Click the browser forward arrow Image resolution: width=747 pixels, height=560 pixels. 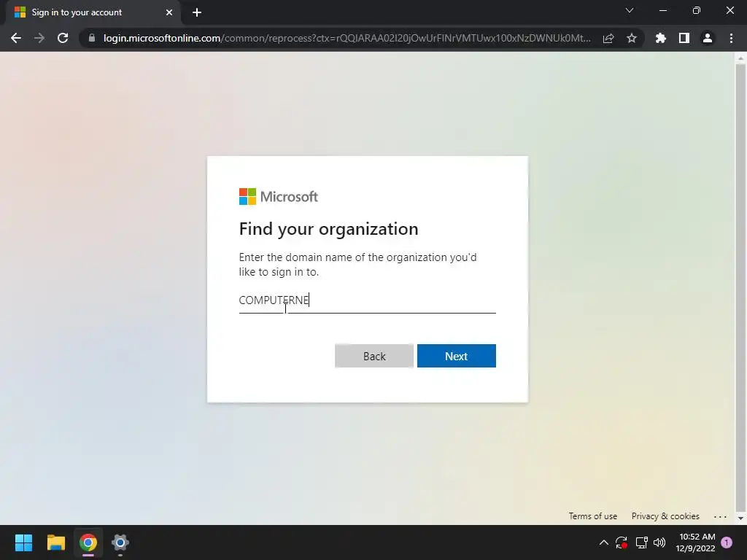coord(39,38)
